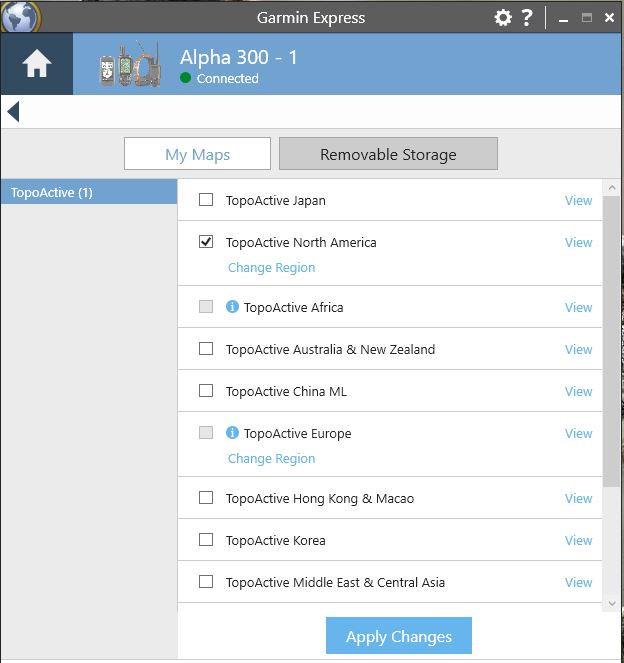
Task: Close the Garmin Express window
Action: pyautogui.click(x=609, y=17)
